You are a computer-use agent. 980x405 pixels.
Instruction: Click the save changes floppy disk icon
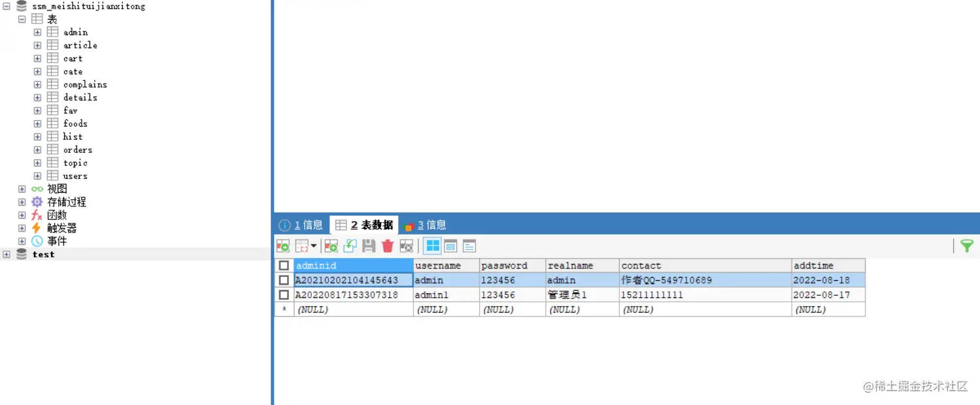pyautogui.click(x=369, y=246)
